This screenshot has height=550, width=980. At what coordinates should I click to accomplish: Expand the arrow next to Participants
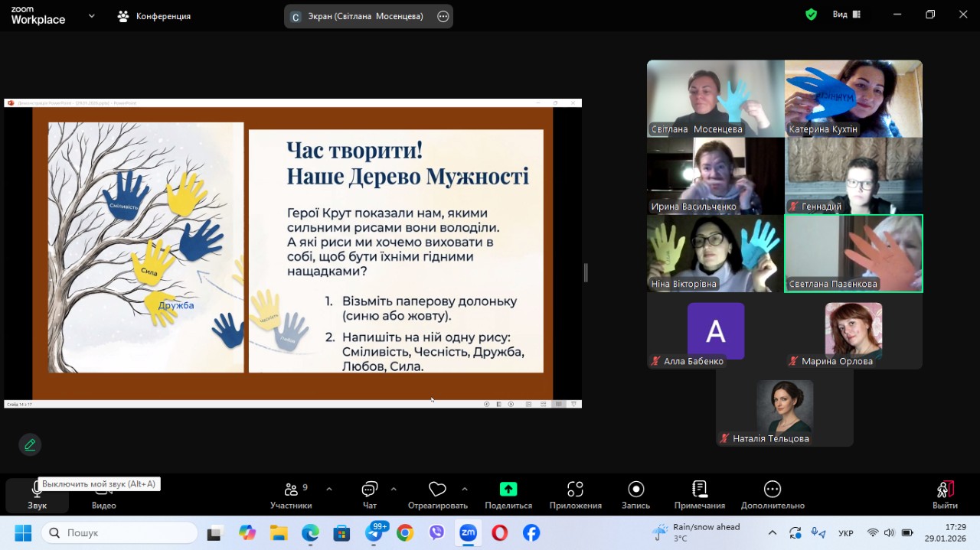329,489
